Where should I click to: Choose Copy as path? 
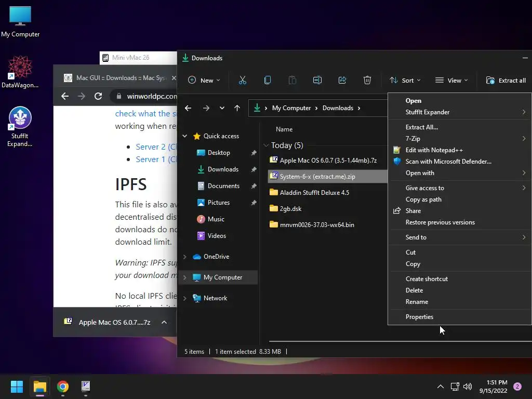pyautogui.click(x=459, y=199)
